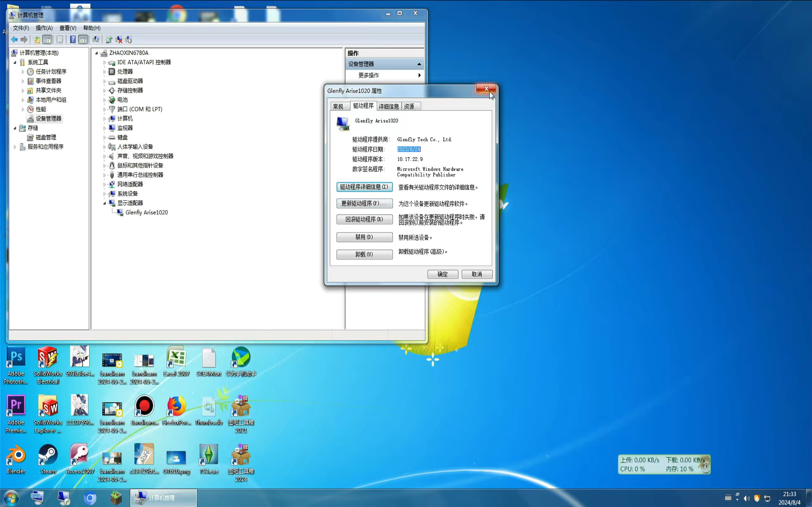Click Update driver software toolbar icon

109,40
